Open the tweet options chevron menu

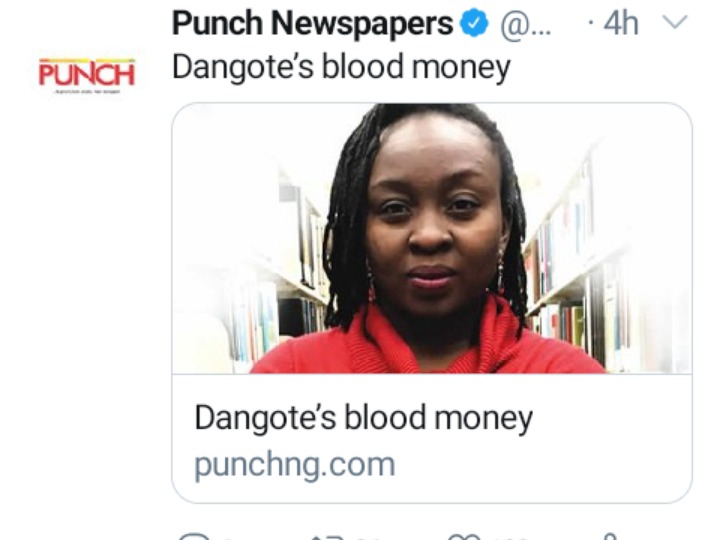(x=675, y=22)
